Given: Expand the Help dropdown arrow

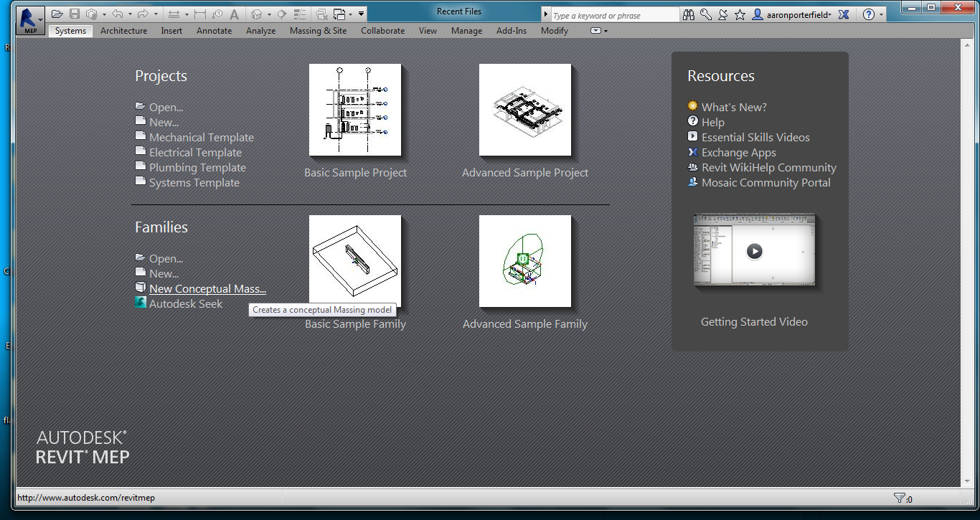Looking at the screenshot, I should click(x=881, y=14).
